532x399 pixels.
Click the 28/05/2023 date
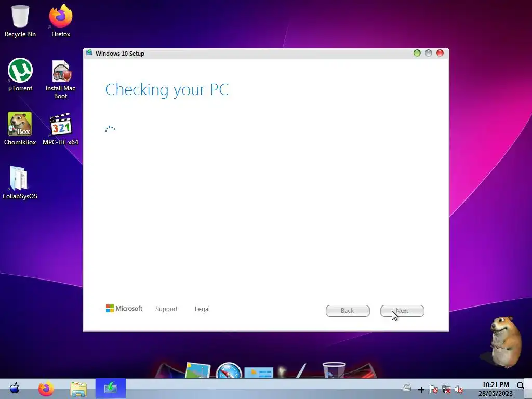[x=495, y=394]
